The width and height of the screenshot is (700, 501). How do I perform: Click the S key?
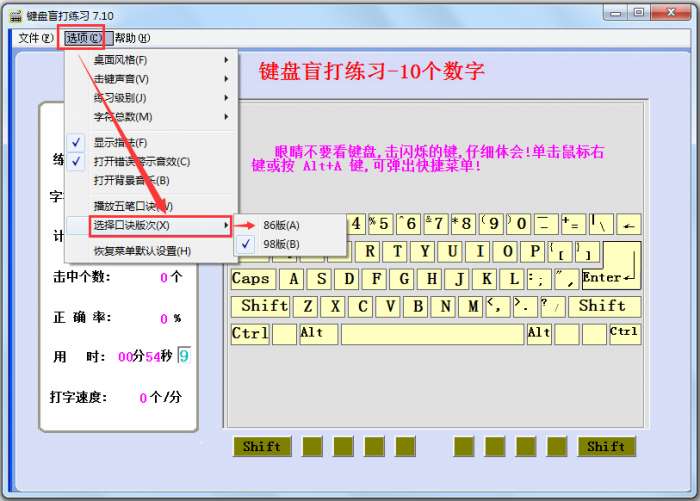click(321, 279)
